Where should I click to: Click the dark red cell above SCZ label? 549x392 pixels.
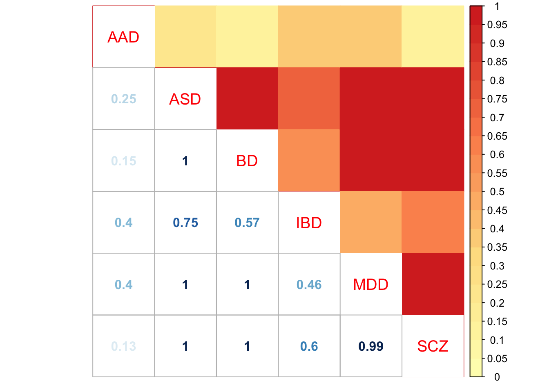433,284
